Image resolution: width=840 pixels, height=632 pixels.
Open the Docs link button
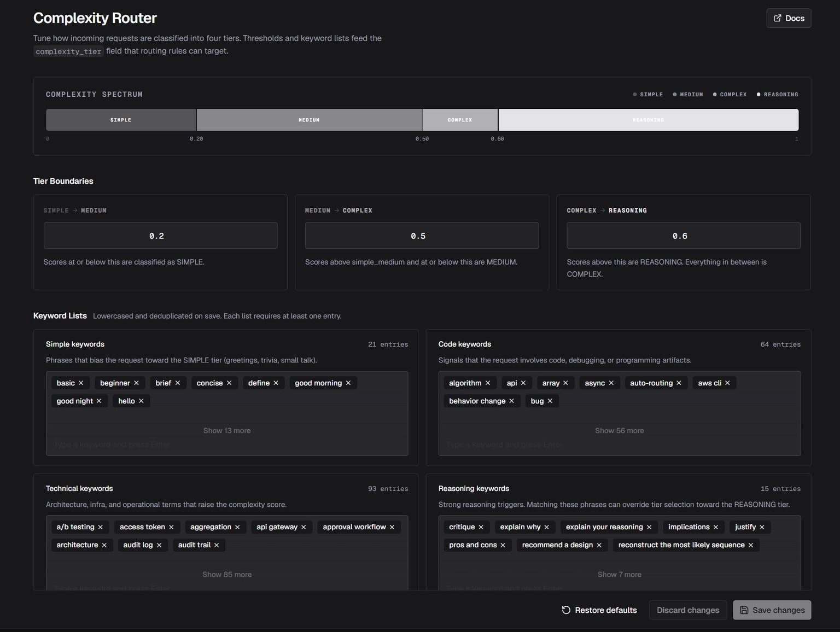(x=789, y=18)
